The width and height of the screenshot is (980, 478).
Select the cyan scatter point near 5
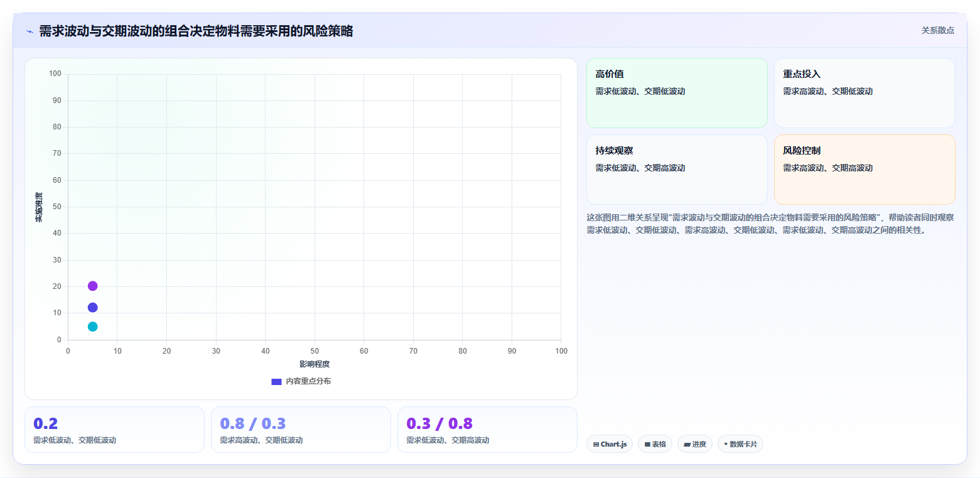click(x=92, y=327)
